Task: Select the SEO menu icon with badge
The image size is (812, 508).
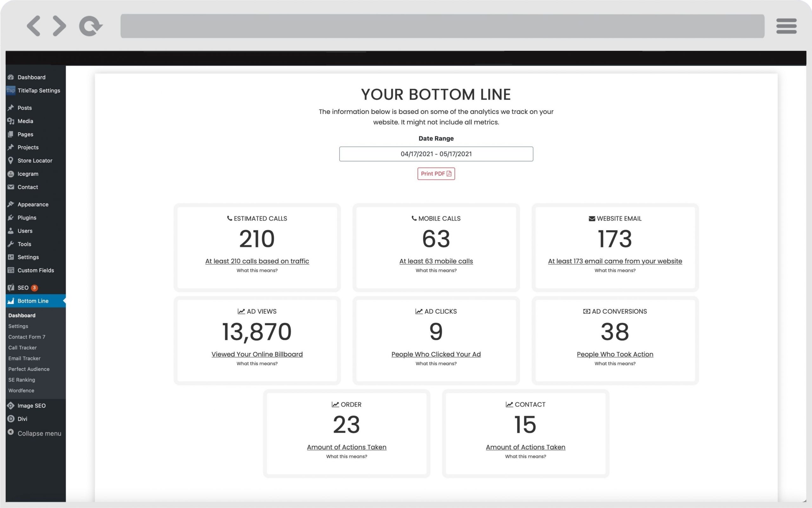Action: point(11,287)
